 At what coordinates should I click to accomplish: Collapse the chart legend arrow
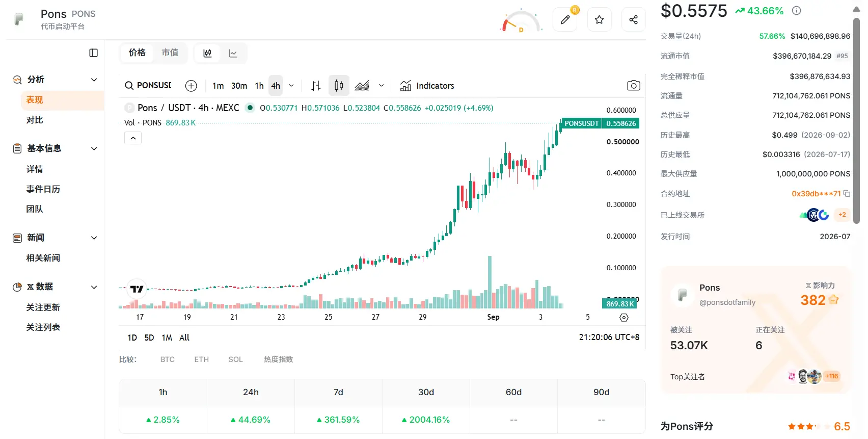tap(133, 138)
